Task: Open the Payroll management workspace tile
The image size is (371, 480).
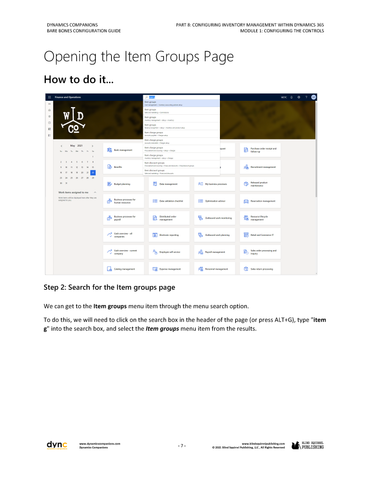Action: (x=215, y=252)
